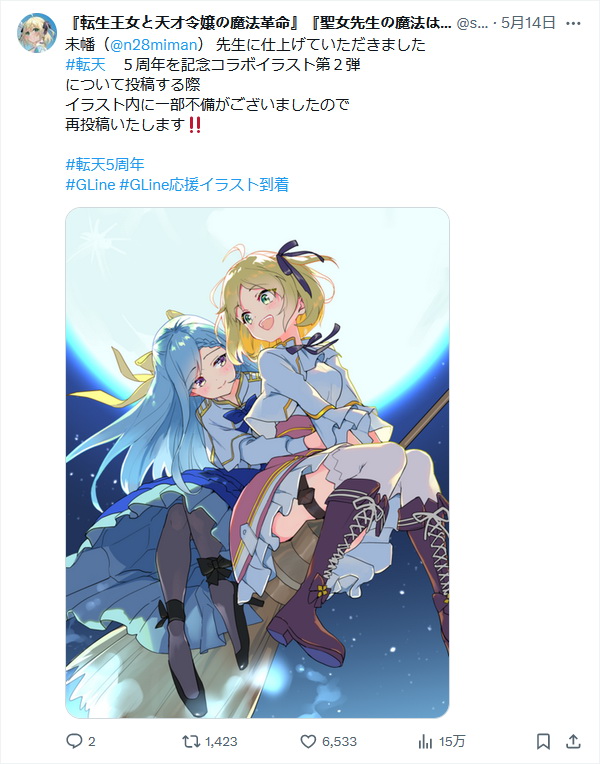Share the post via upload icon
The image size is (600, 764).
tap(573, 742)
